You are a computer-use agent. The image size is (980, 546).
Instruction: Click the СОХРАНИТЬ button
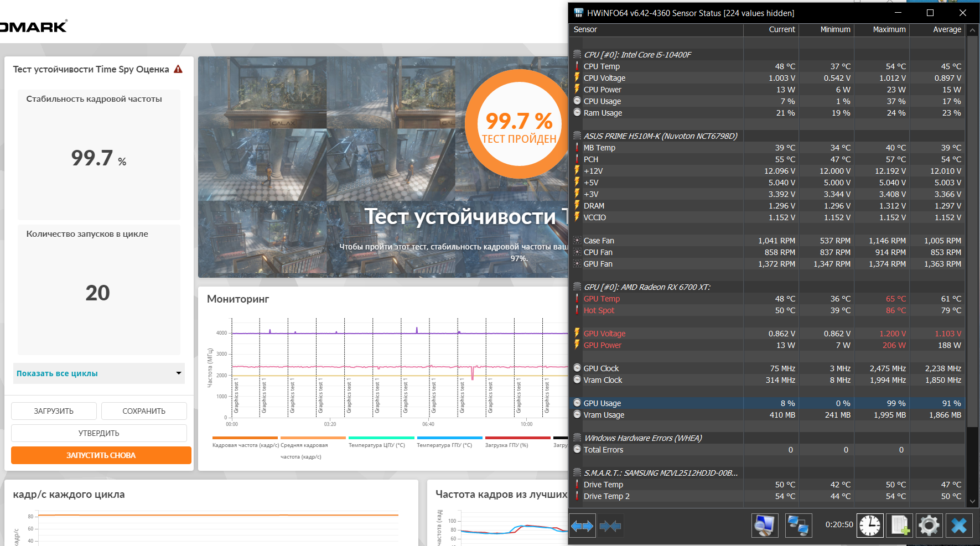click(144, 411)
